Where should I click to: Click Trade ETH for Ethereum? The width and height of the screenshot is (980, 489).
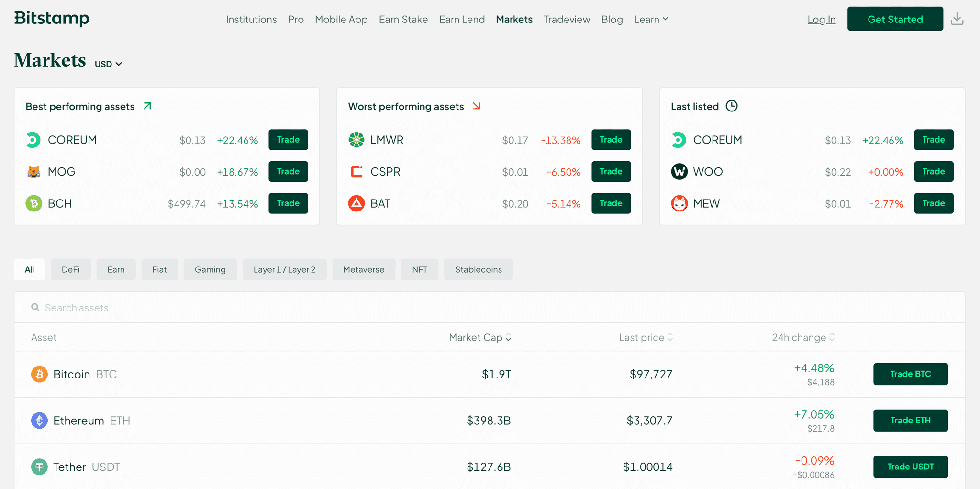click(910, 420)
